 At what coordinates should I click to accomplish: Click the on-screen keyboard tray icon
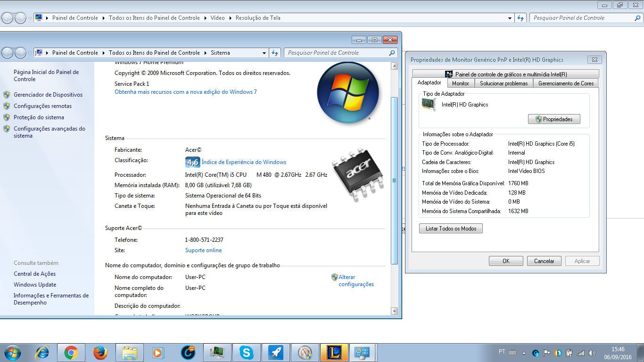pos(512,353)
